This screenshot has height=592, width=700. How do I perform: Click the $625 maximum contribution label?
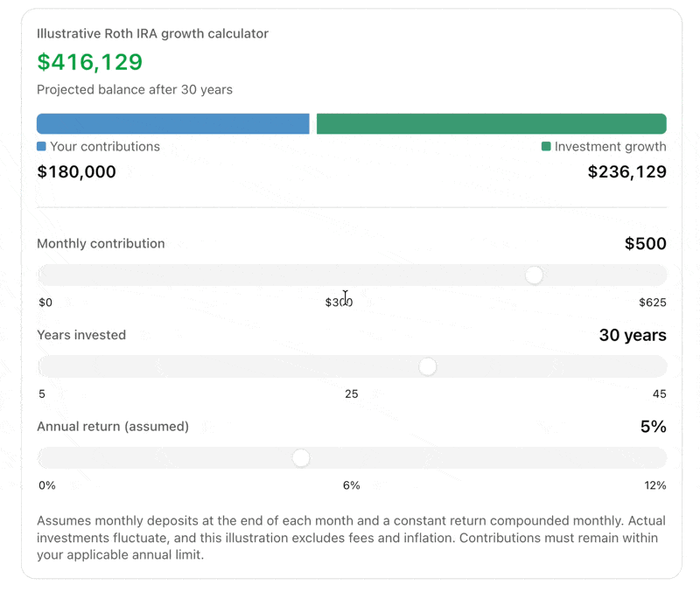[652, 303]
